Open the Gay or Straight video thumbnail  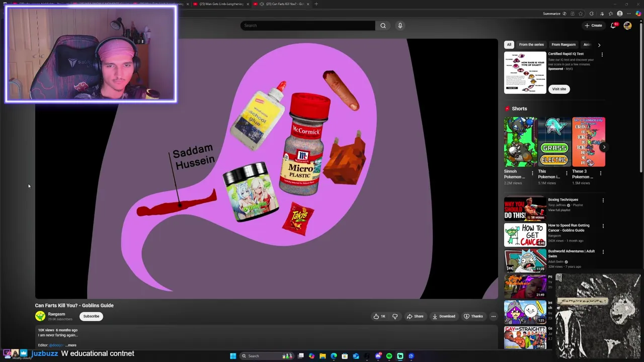(525, 337)
